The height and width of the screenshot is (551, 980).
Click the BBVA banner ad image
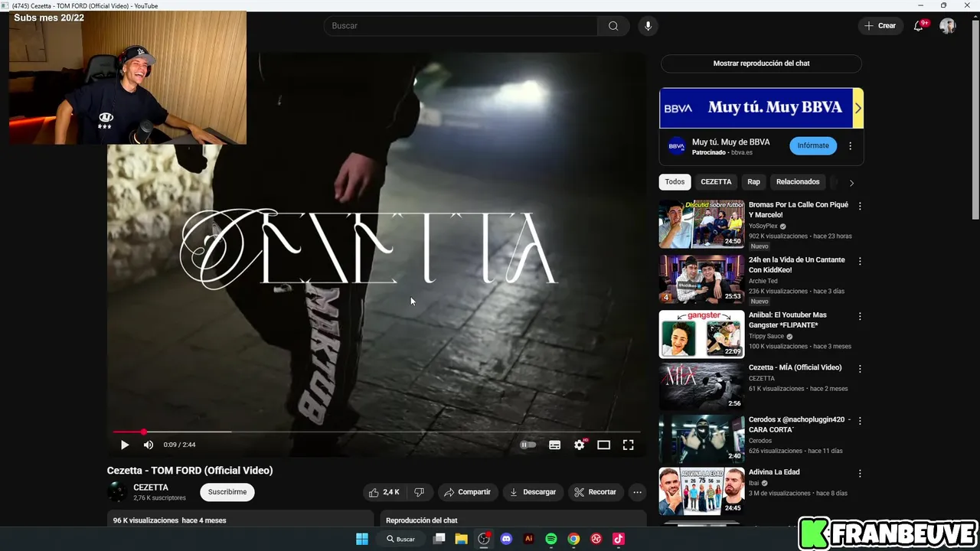pyautogui.click(x=761, y=108)
